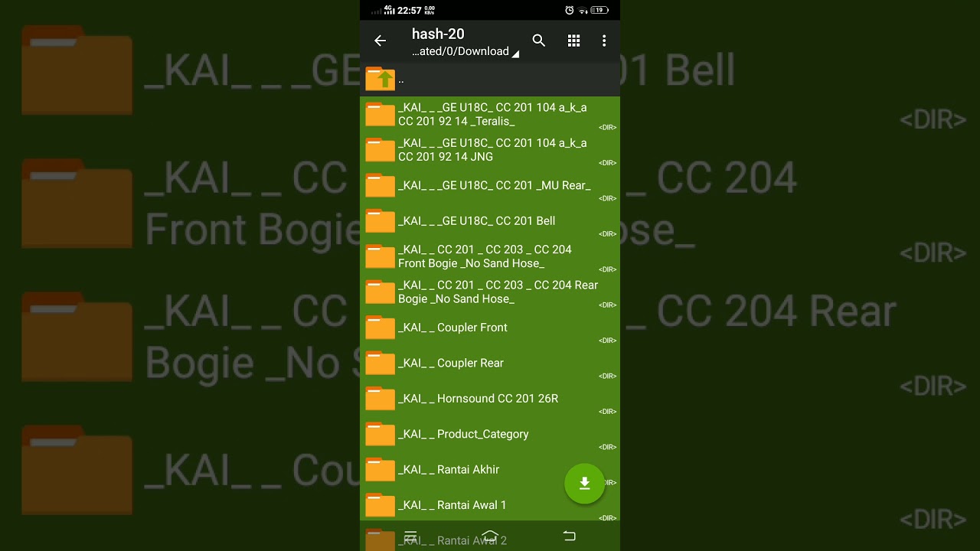Select text '_KAI_ _ _GE U18C_ CC 201 104 a_k_a CC 201 92 14 JNG'
The width and height of the screenshot is (980, 551).
pos(492,150)
